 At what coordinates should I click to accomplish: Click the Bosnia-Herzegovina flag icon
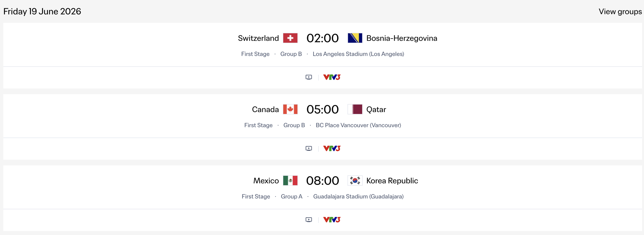click(354, 38)
